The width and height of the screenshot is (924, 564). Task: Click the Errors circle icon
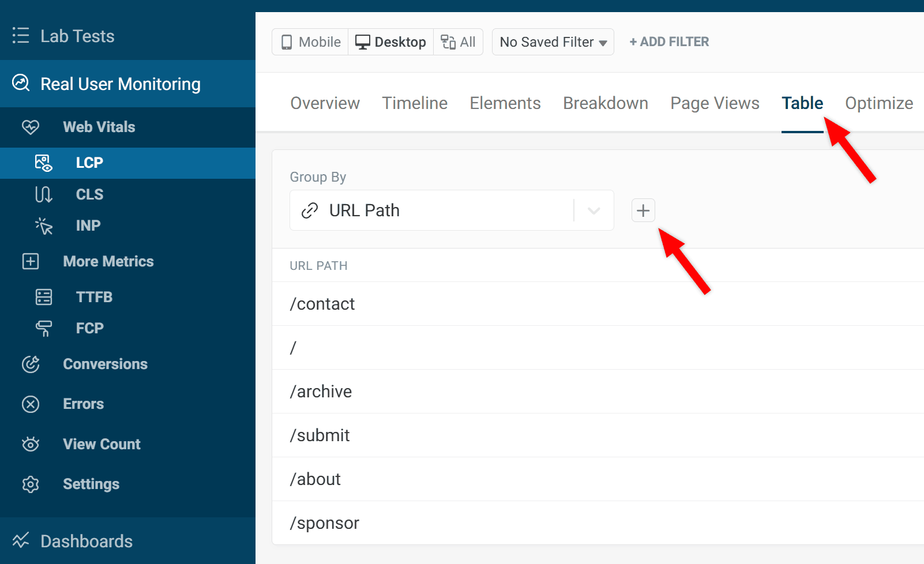point(31,404)
